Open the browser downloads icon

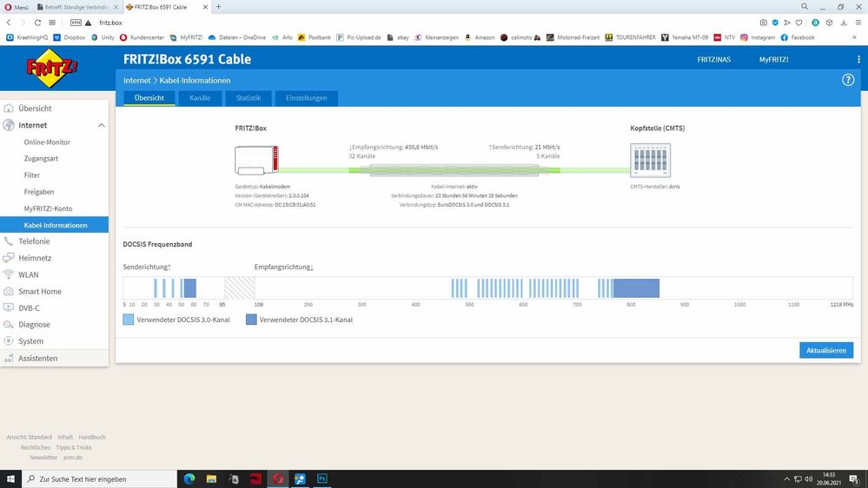(x=844, y=23)
